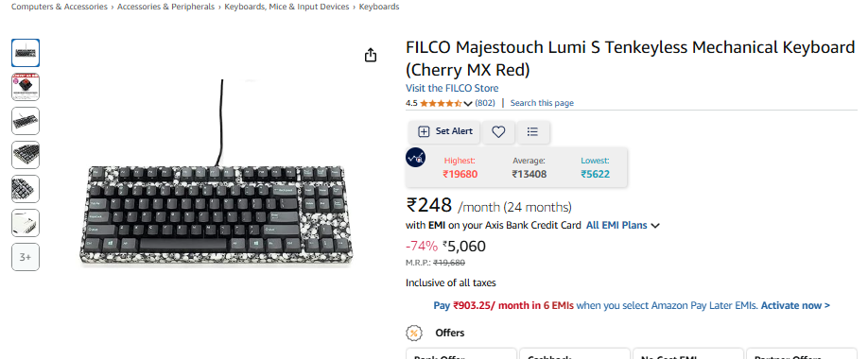Select the second thumbnail with red switch
Viewport: 868px width, 359px height.
click(26, 87)
